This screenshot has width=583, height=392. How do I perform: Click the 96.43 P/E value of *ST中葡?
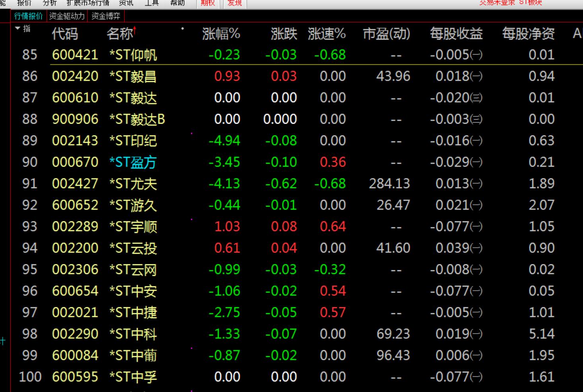(x=393, y=355)
